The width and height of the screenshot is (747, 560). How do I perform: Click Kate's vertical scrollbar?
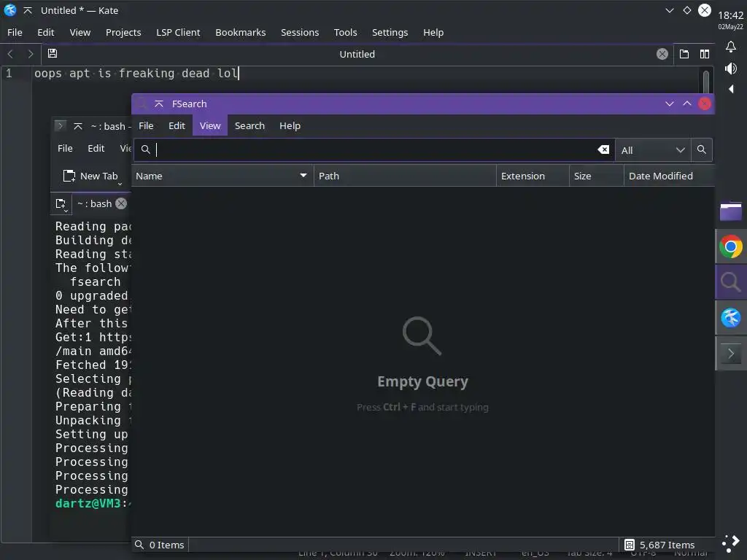pyautogui.click(x=705, y=81)
